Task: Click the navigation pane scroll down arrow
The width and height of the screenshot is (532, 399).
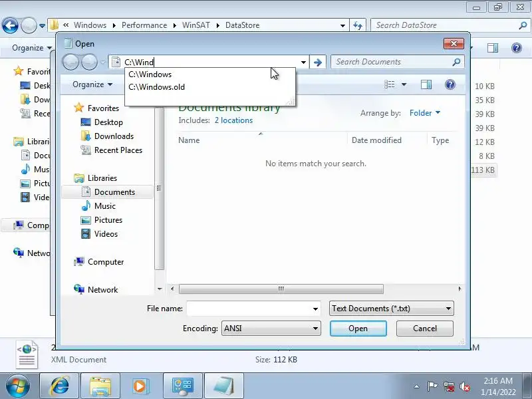Action: point(160,289)
